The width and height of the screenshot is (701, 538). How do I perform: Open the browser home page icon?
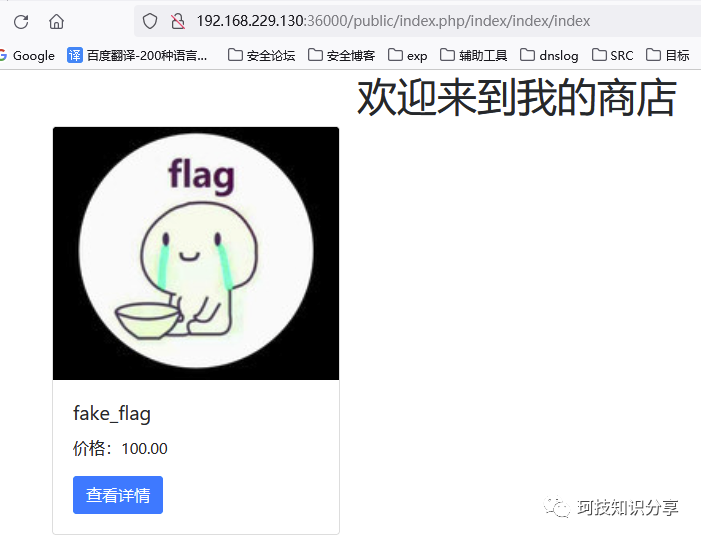pos(56,21)
